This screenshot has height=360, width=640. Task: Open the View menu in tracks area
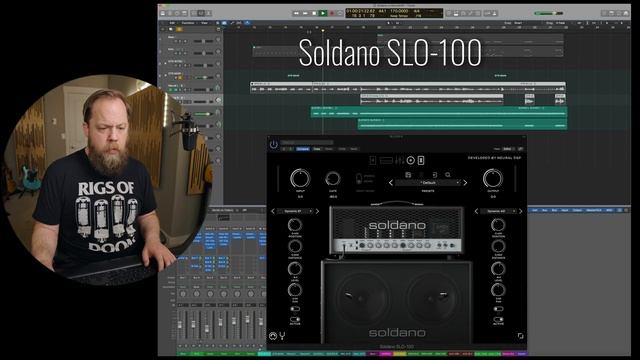204,23
